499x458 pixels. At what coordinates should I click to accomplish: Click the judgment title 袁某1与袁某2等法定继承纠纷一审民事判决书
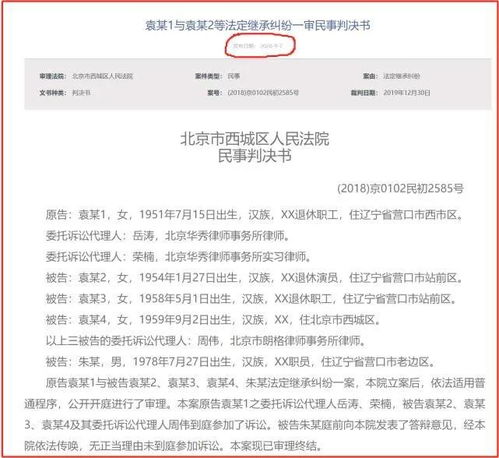[x=258, y=26]
